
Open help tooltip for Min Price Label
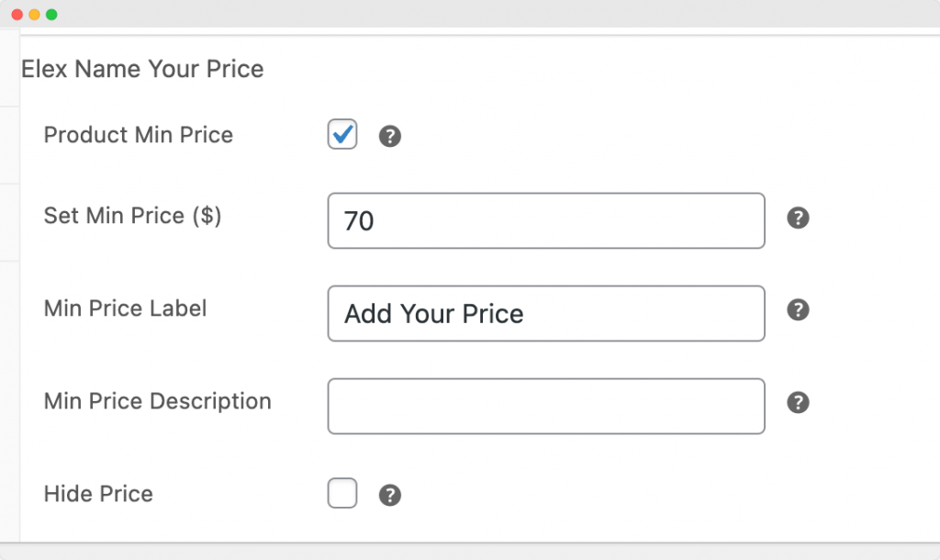pyautogui.click(x=798, y=310)
